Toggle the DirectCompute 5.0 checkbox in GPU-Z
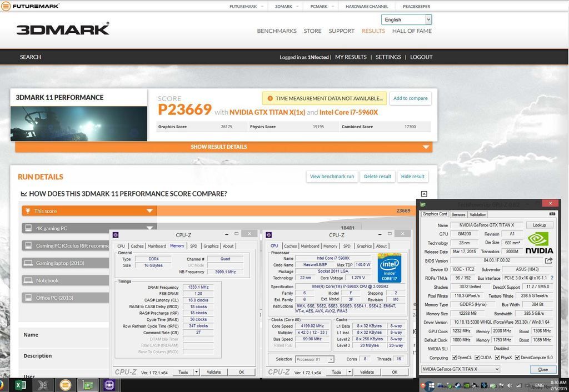This screenshot has height=392, width=569. [517, 358]
